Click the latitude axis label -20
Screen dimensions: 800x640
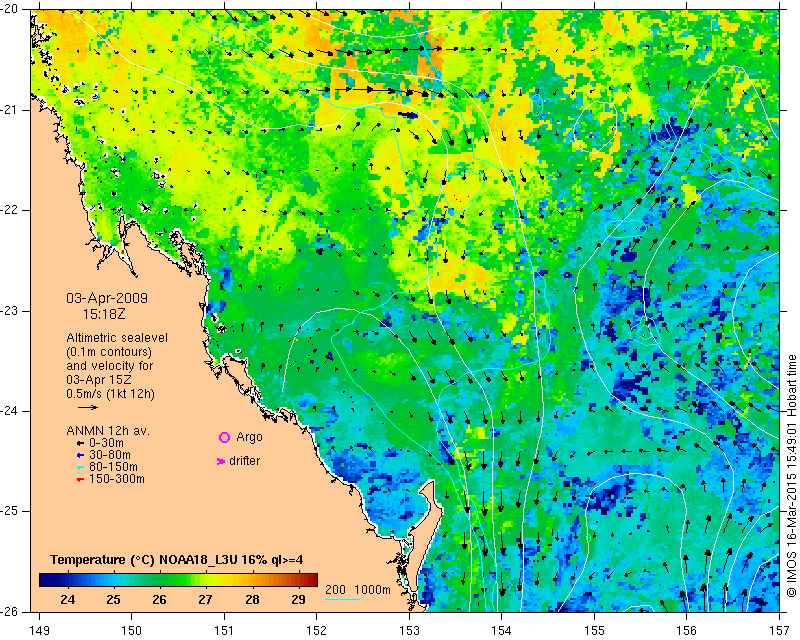9,10
